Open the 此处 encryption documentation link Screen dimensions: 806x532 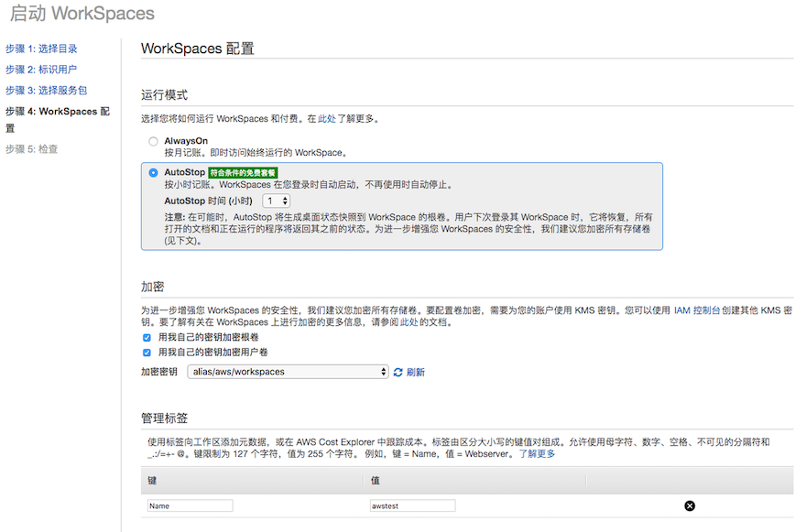[409, 322]
